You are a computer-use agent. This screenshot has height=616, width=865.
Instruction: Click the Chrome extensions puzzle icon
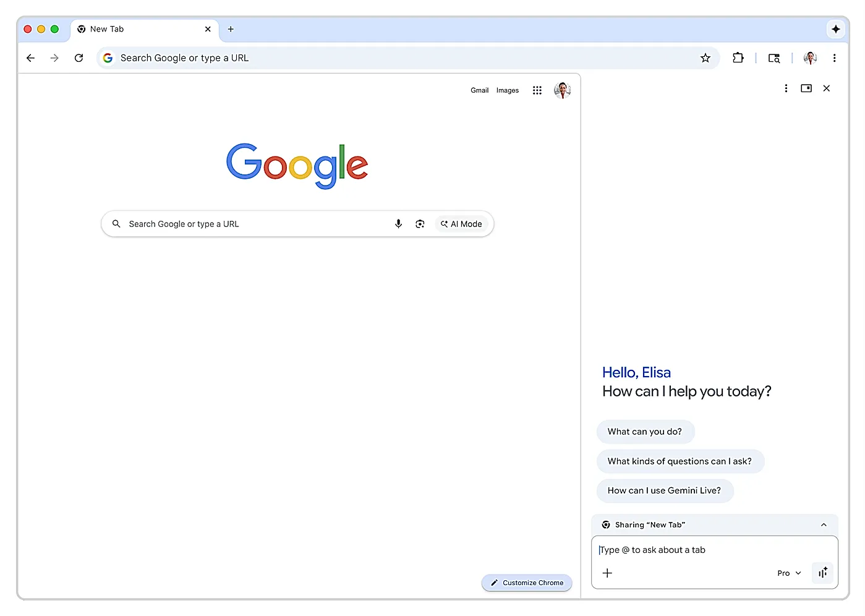pyautogui.click(x=738, y=58)
